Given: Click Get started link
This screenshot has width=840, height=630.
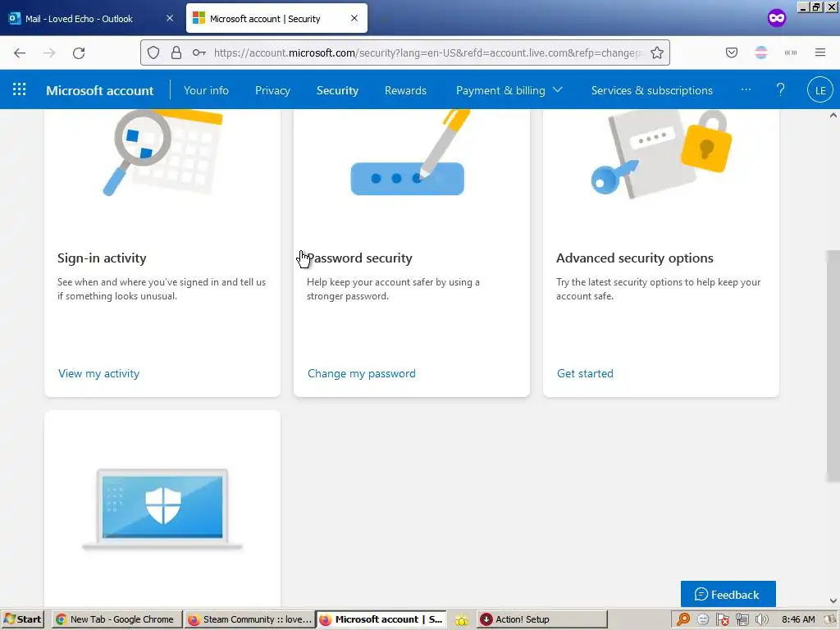Looking at the screenshot, I should click(585, 373).
